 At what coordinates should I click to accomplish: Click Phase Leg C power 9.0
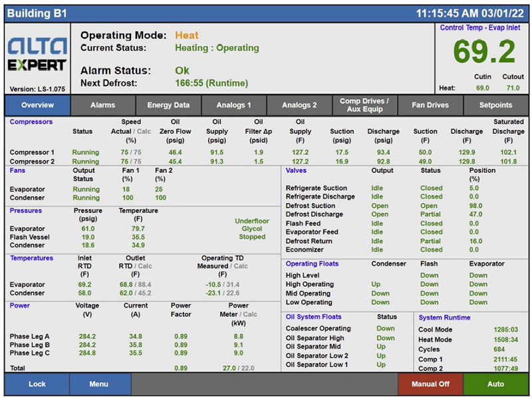pyautogui.click(x=239, y=353)
